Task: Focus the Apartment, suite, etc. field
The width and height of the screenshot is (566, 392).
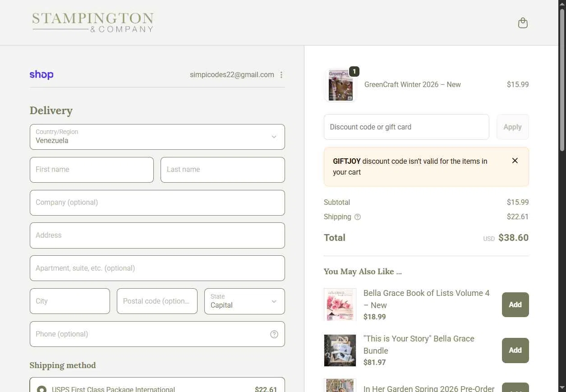Action: pyautogui.click(x=157, y=268)
